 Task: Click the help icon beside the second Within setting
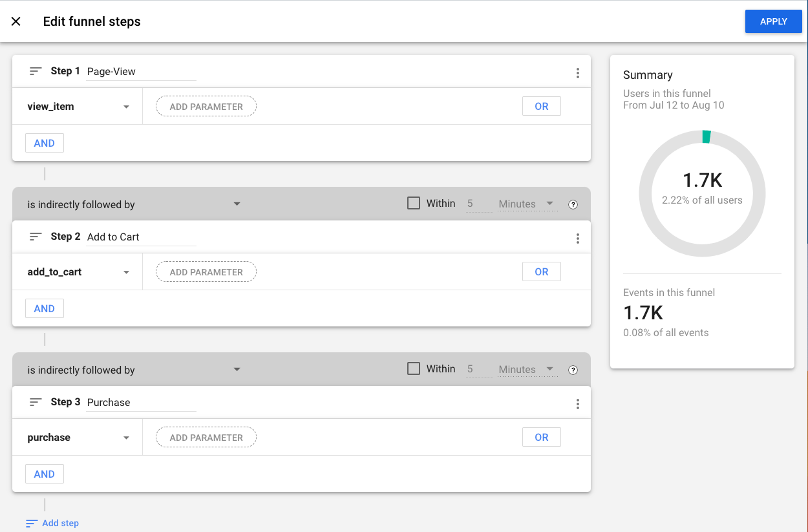(573, 369)
